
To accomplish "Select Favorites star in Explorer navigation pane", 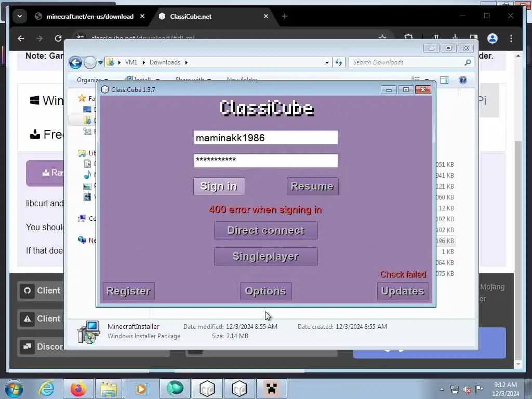I will click(82, 98).
